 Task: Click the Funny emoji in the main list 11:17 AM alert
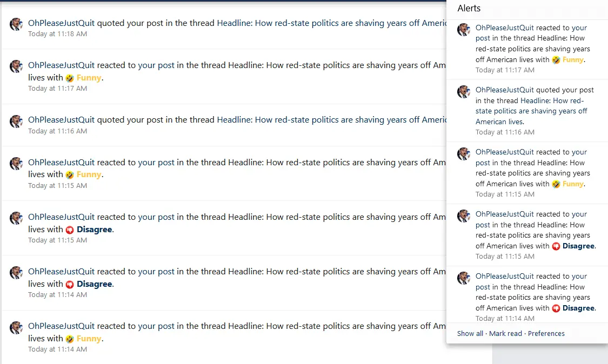coord(70,78)
